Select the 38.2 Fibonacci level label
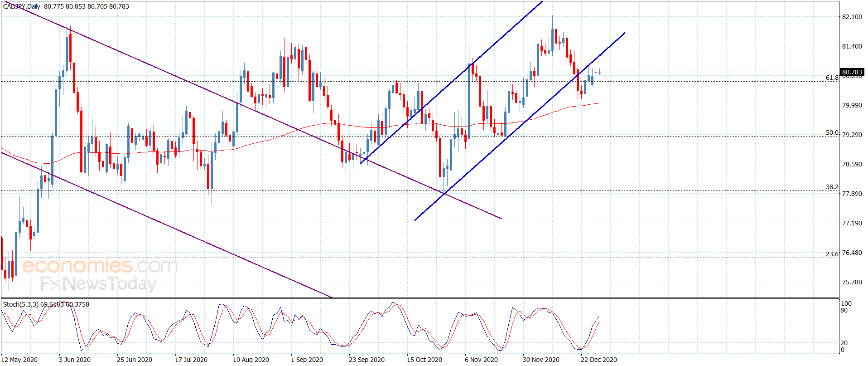Viewport: 868px width, 366px height. [832, 187]
